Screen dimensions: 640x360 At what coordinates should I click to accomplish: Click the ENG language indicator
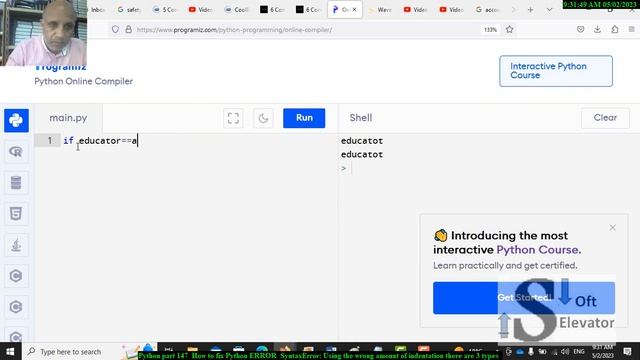pyautogui.click(x=579, y=351)
